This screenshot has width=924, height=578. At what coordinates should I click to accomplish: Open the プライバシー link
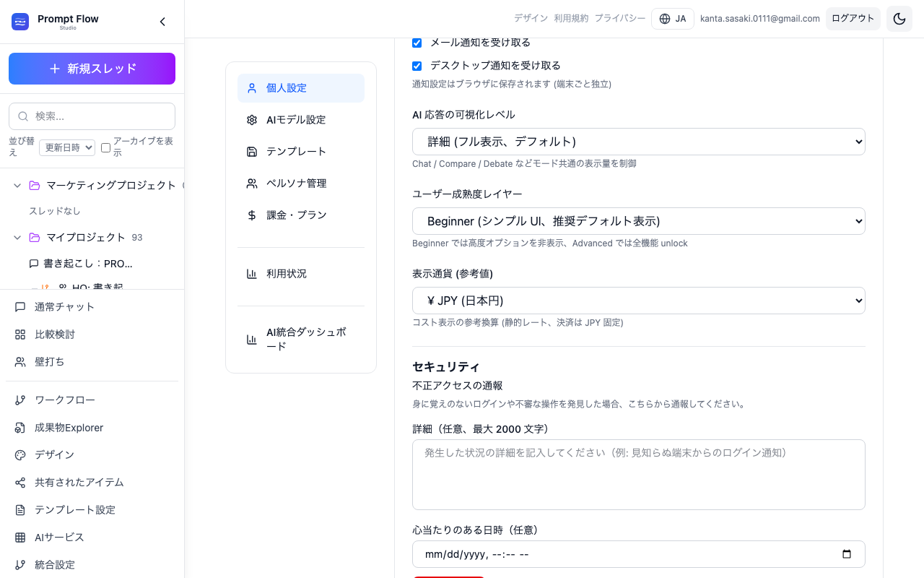(x=620, y=19)
